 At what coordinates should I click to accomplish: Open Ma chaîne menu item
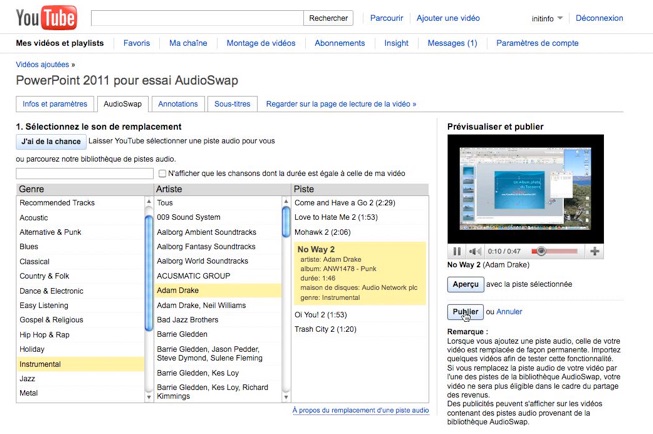(188, 43)
